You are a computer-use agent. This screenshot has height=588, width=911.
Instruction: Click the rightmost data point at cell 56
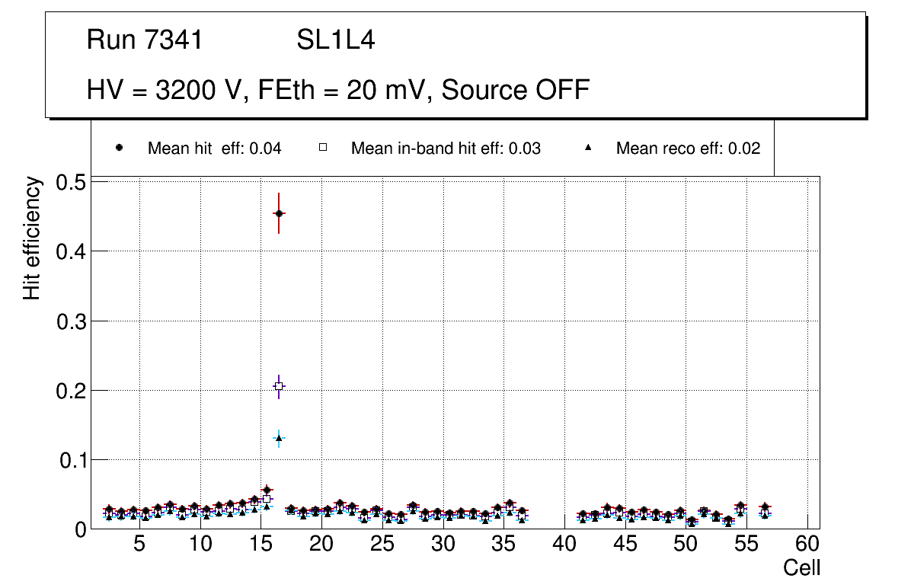pos(765,507)
